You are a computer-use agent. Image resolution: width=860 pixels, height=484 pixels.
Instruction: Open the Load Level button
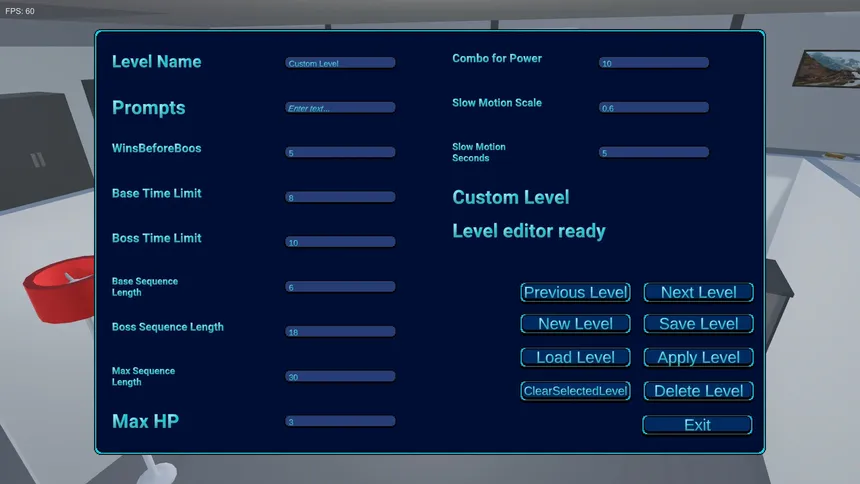[575, 357]
